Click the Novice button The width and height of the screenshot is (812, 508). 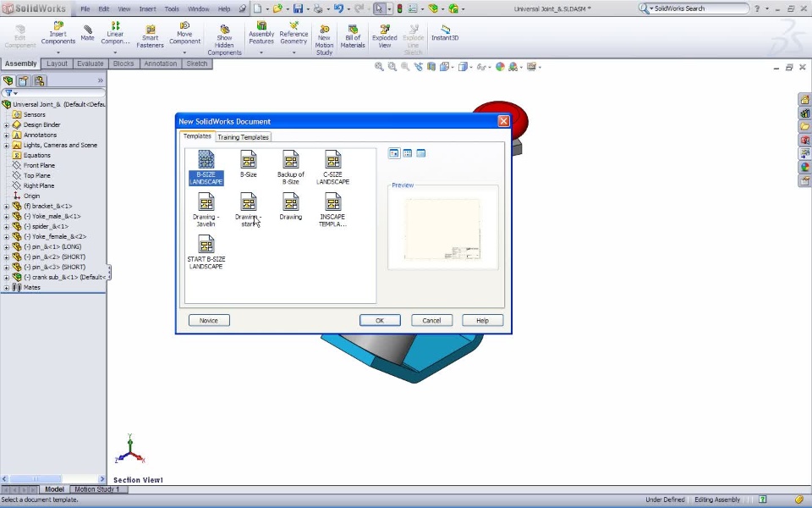pyautogui.click(x=209, y=320)
